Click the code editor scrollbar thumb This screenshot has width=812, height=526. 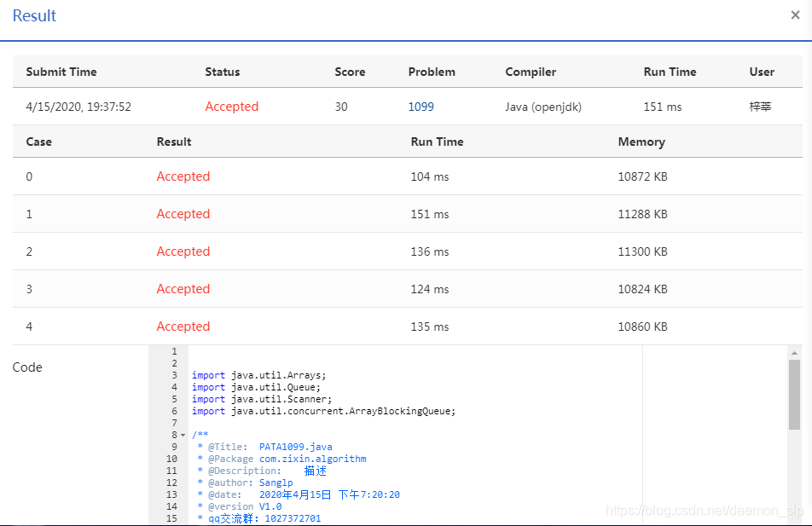click(x=794, y=395)
